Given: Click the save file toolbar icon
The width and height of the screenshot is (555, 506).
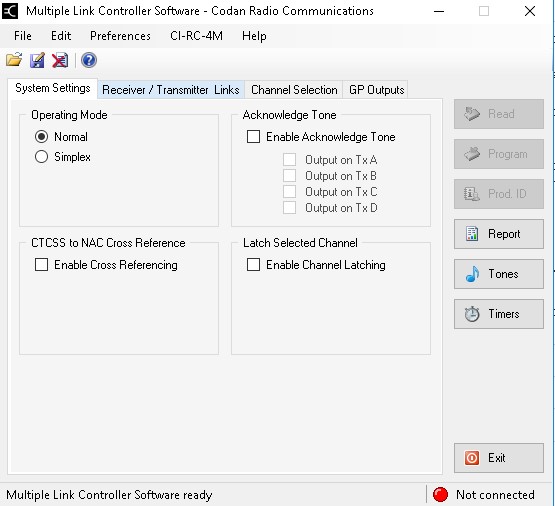Looking at the screenshot, I should [x=37, y=60].
